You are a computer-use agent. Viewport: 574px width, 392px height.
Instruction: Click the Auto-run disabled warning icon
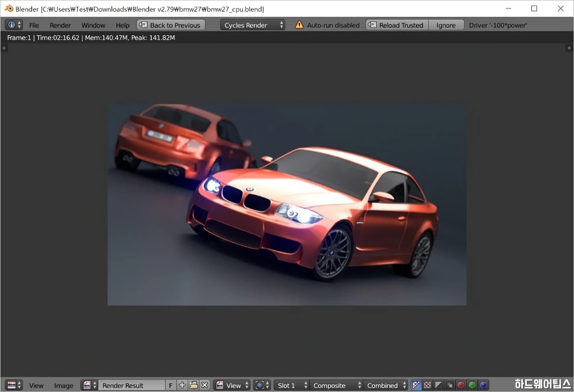(x=299, y=25)
